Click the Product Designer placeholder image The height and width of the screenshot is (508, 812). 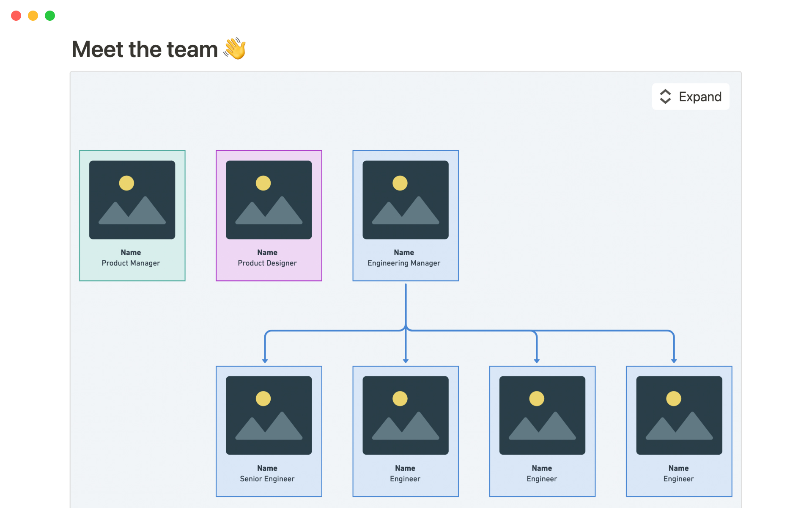click(268, 199)
